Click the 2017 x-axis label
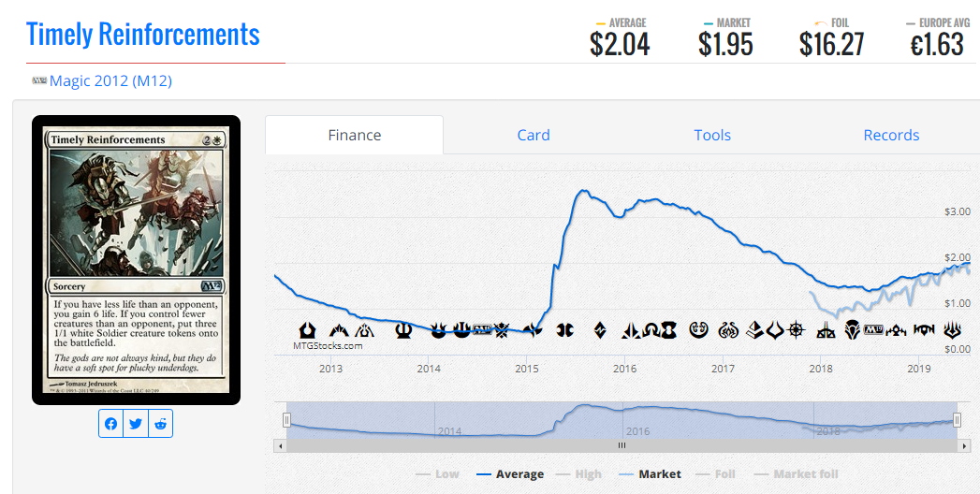 tap(724, 369)
